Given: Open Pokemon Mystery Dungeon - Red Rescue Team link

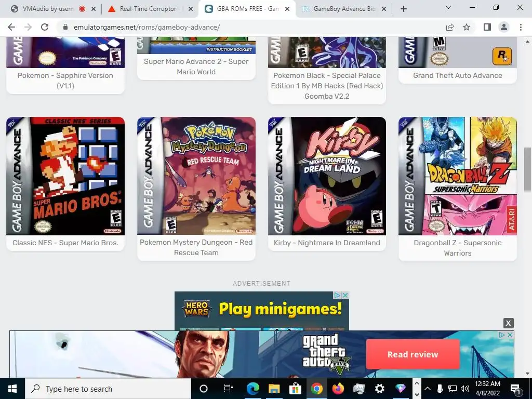Looking at the screenshot, I should (x=196, y=247).
